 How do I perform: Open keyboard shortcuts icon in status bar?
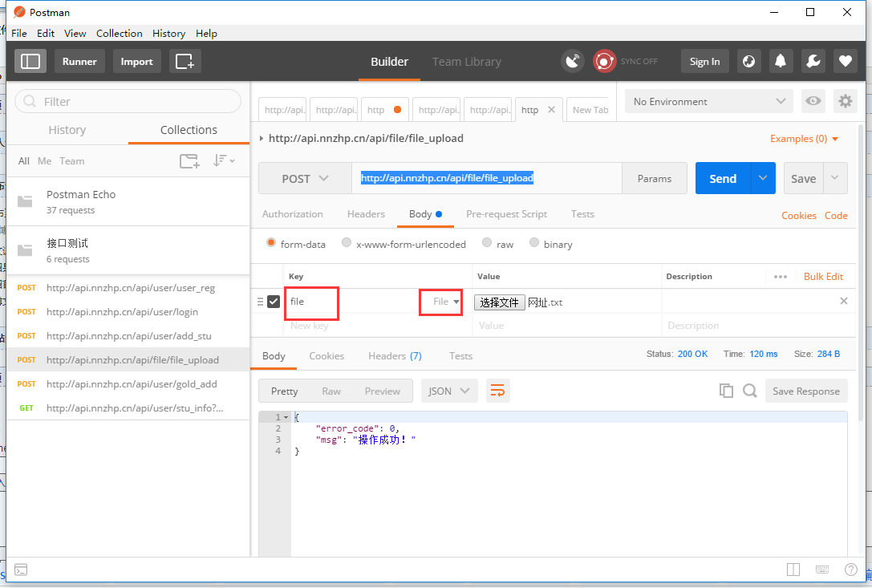pos(822,570)
